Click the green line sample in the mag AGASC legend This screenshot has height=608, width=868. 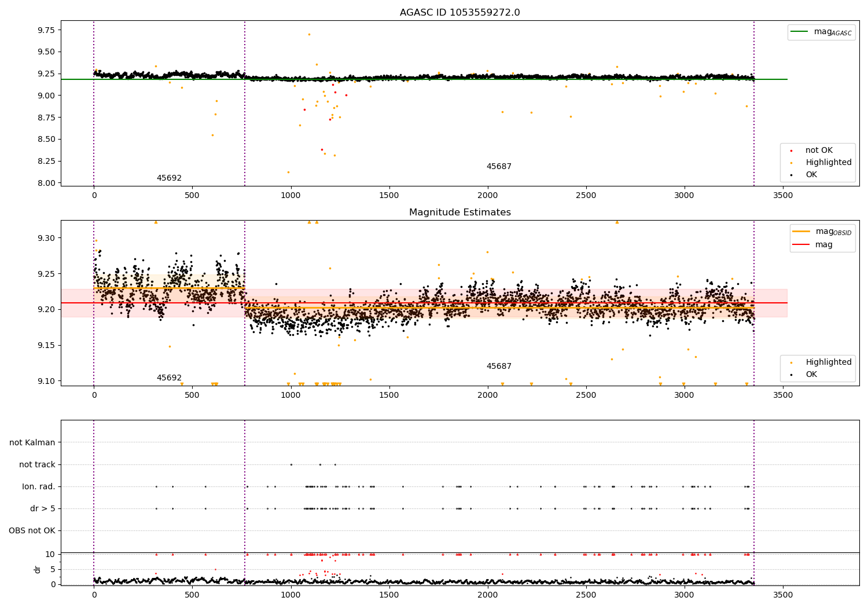click(800, 32)
